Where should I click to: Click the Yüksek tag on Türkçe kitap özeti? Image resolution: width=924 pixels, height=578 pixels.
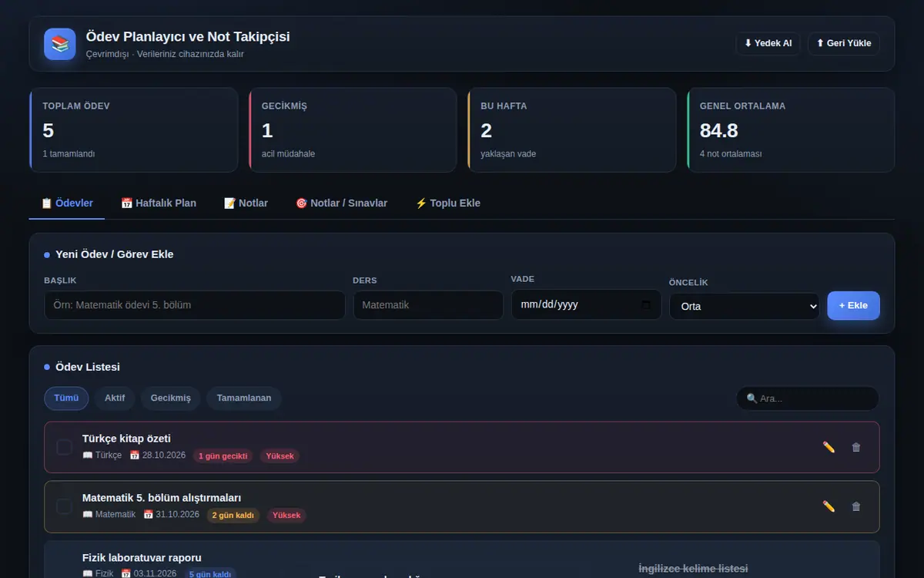point(280,455)
